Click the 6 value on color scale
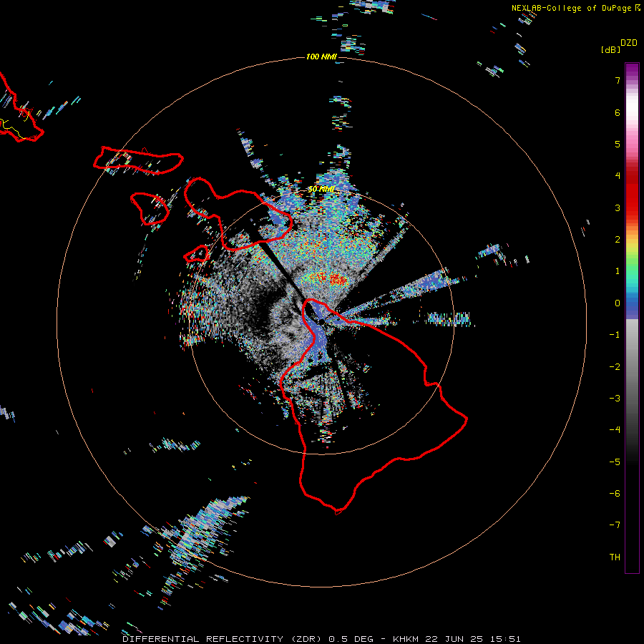The width and height of the screenshot is (644, 644). click(x=618, y=112)
